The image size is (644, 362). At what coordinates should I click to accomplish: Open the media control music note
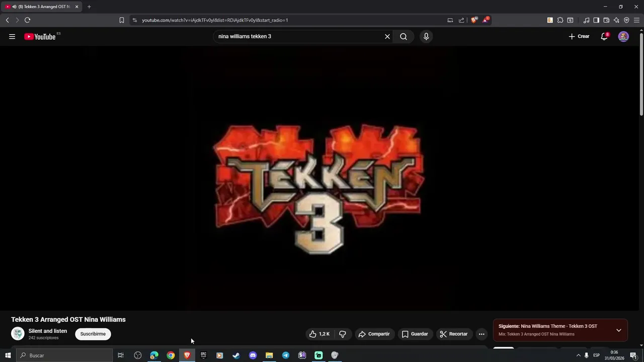[586, 20]
